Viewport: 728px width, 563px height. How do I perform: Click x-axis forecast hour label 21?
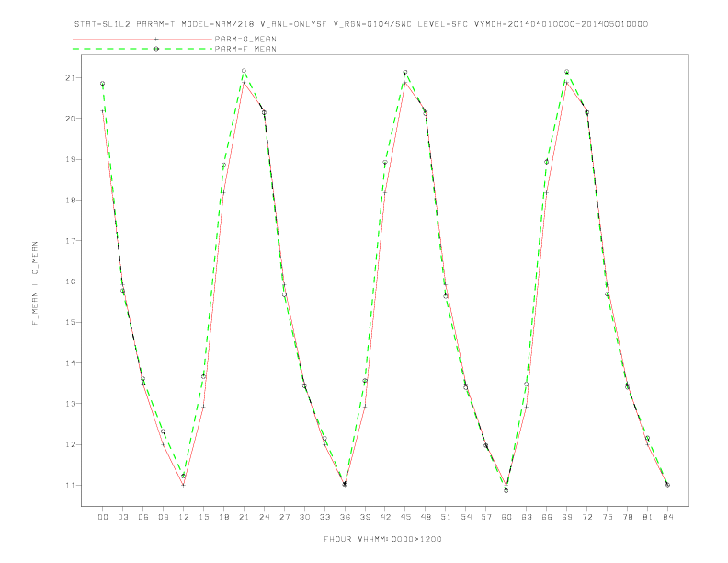(244, 517)
